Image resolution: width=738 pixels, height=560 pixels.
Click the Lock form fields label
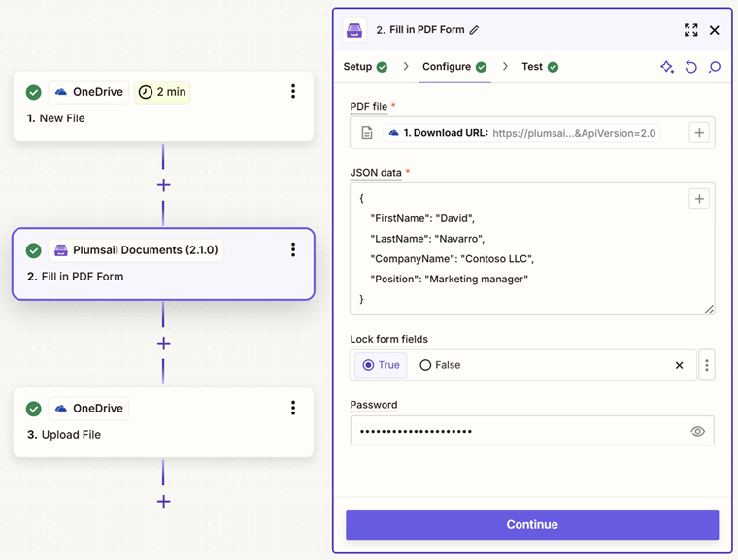[x=388, y=339]
